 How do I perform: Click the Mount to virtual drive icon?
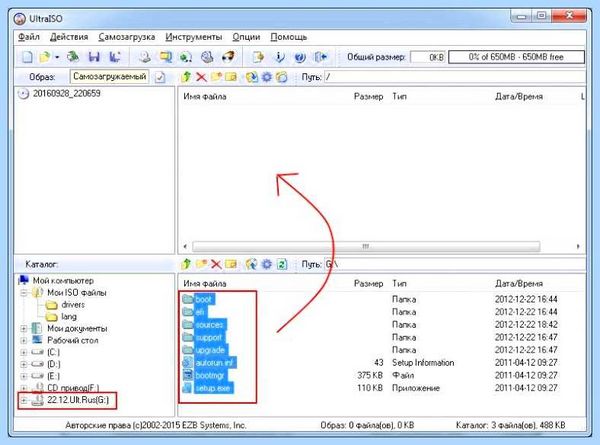[207, 57]
